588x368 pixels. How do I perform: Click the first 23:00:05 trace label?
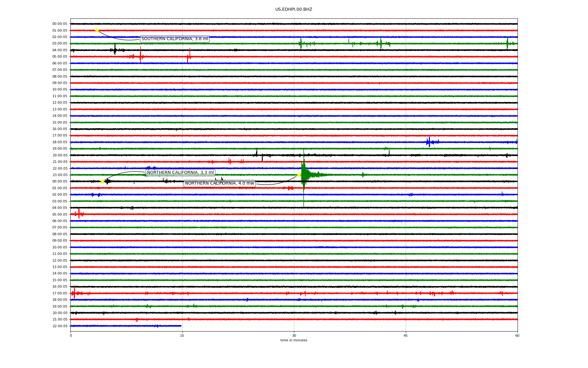60,175
